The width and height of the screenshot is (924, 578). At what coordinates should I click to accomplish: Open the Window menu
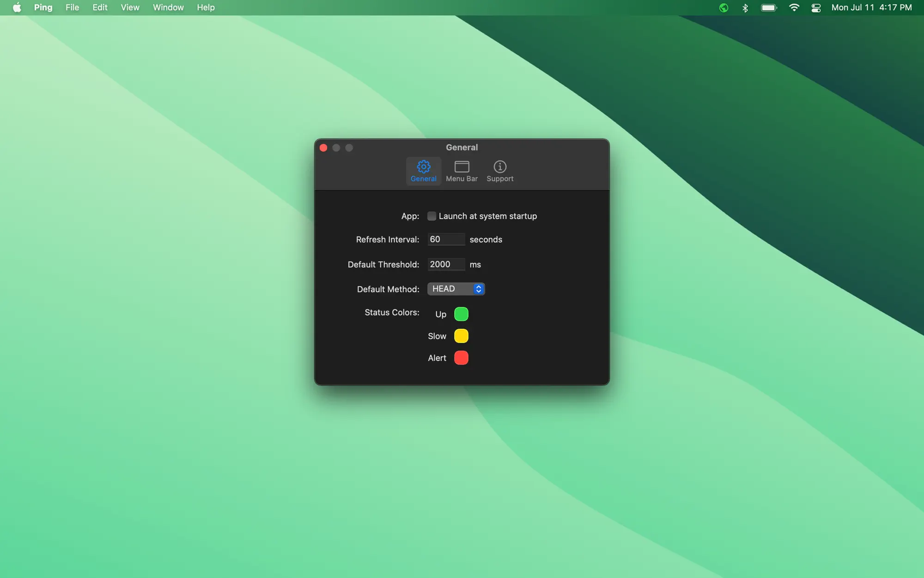pyautogui.click(x=168, y=8)
